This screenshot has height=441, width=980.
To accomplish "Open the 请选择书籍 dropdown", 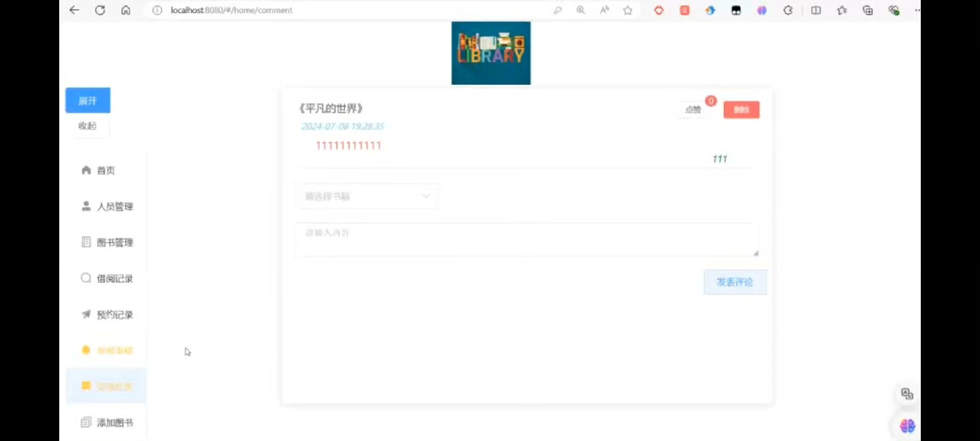I will [x=366, y=197].
